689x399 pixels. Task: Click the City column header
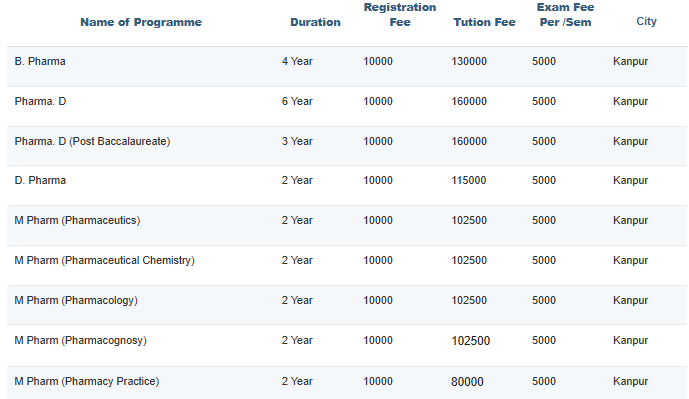(x=646, y=21)
